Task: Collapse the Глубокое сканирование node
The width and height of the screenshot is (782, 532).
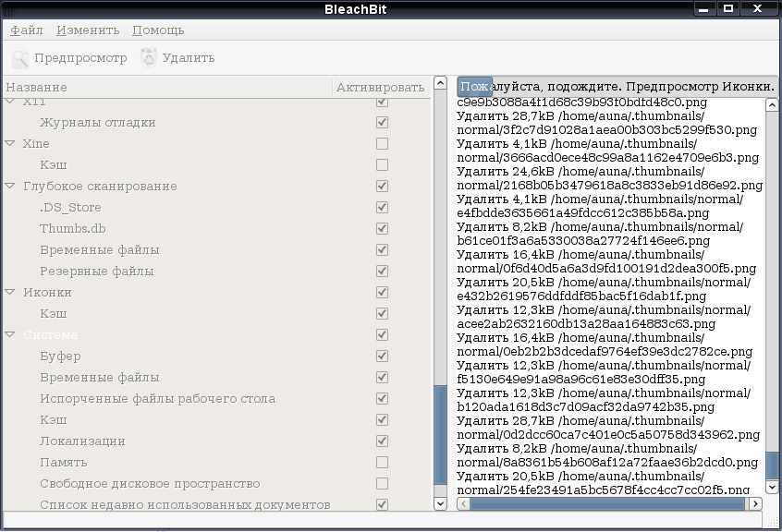Action: 10,186
